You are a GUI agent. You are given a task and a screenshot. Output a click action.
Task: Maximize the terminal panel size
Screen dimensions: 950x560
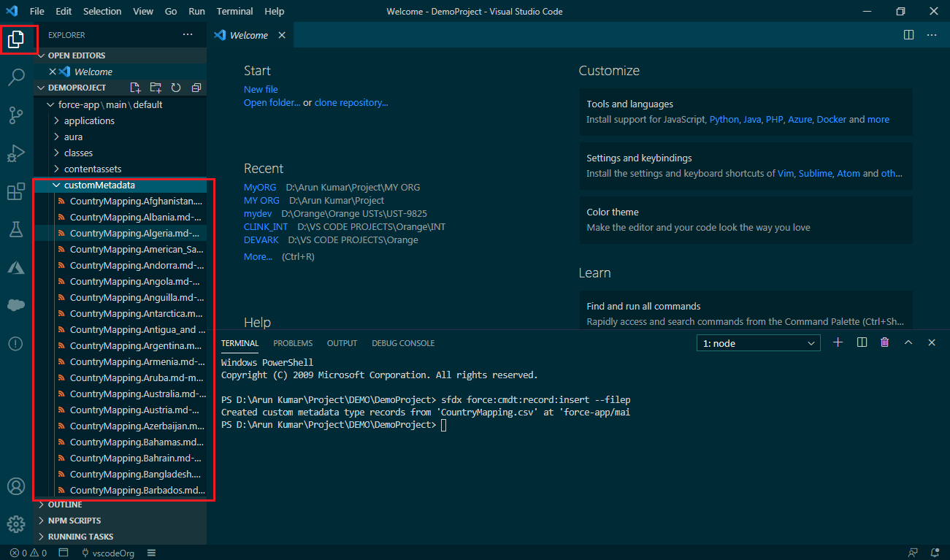[908, 342]
